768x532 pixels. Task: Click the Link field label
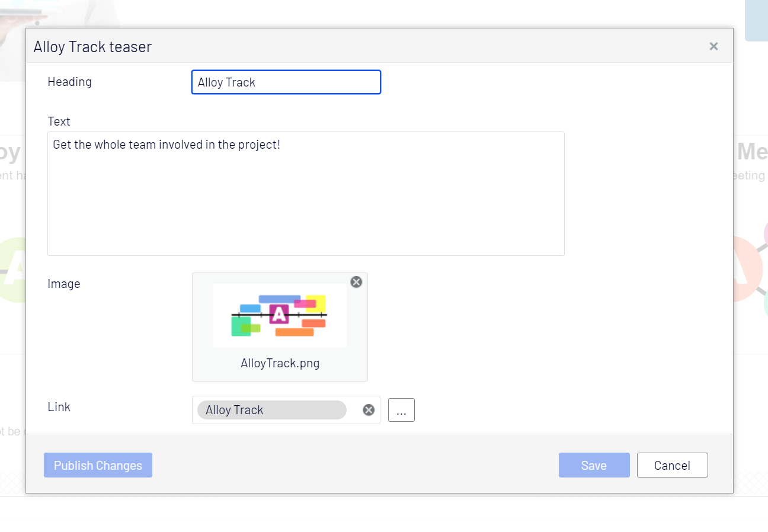[x=59, y=407]
